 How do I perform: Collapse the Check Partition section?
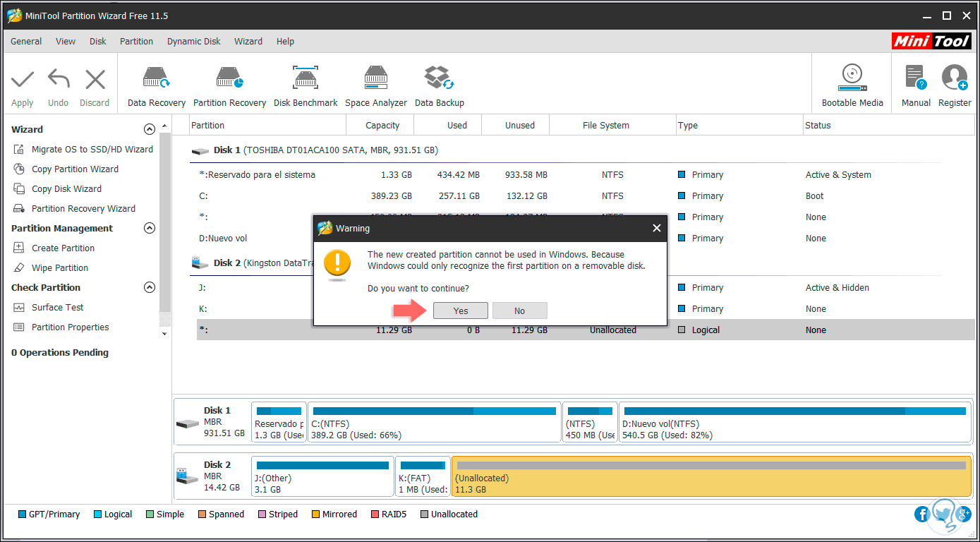149,288
